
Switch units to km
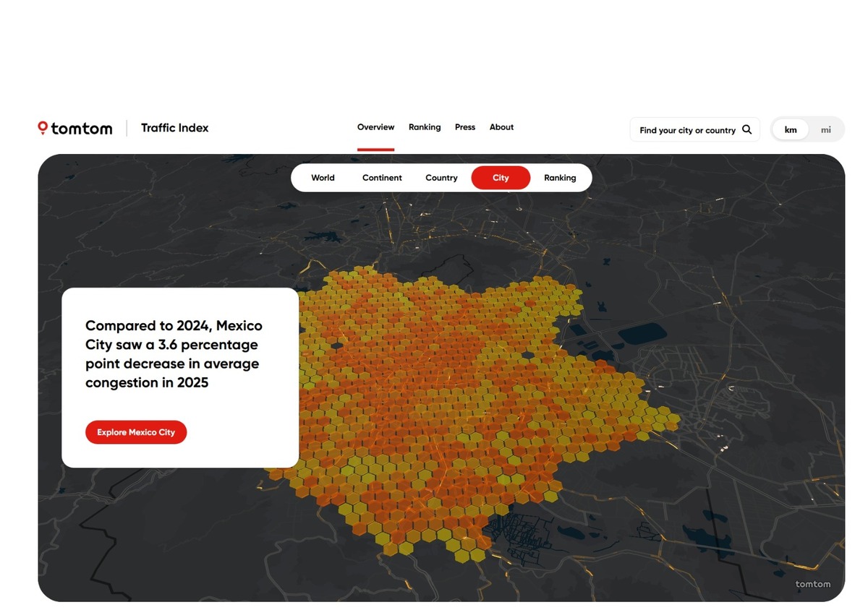coord(791,130)
